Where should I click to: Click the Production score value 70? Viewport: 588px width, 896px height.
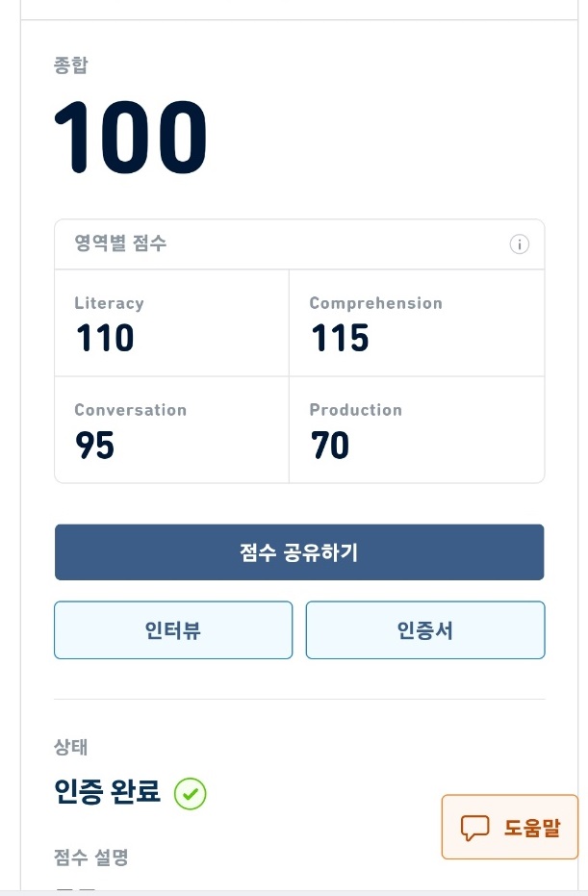329,446
